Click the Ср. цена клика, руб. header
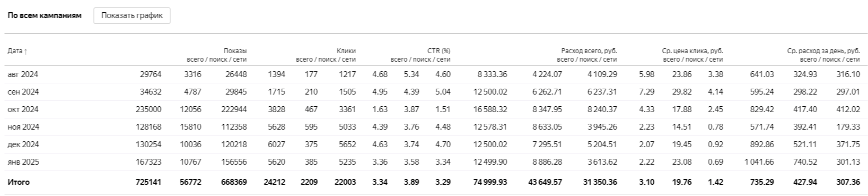This screenshot has width=868, height=196. click(x=692, y=51)
